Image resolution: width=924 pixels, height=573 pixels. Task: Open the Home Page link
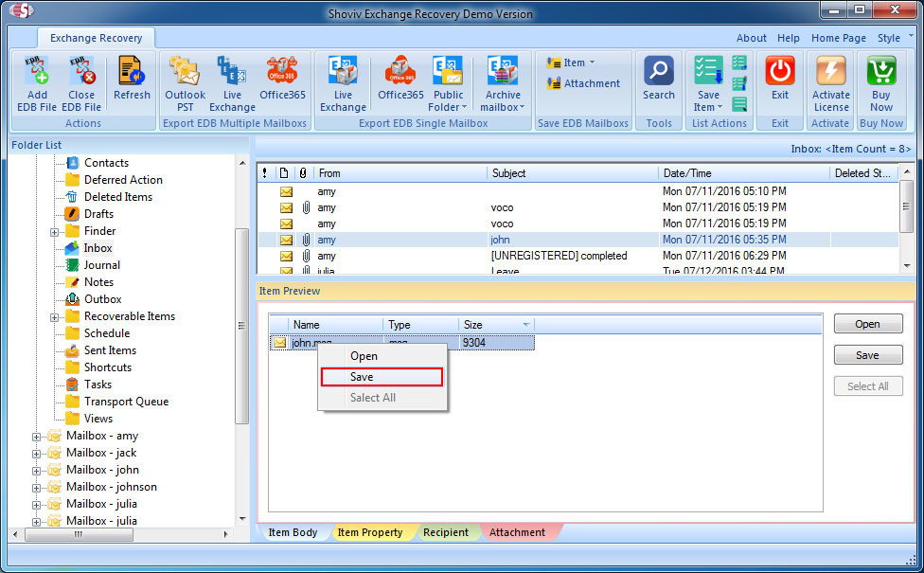point(838,38)
